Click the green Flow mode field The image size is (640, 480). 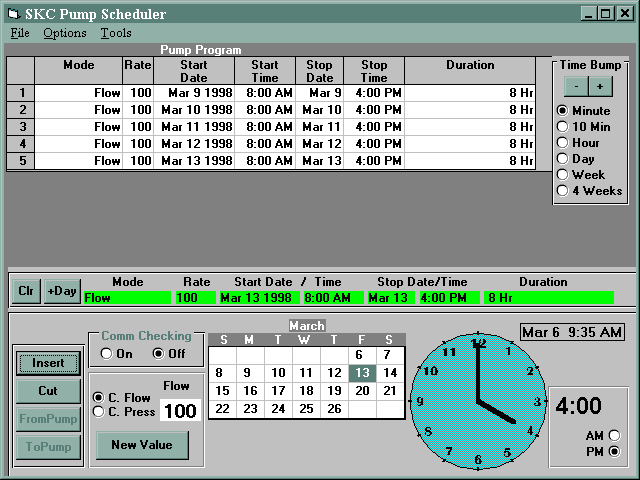pyautogui.click(x=127, y=298)
